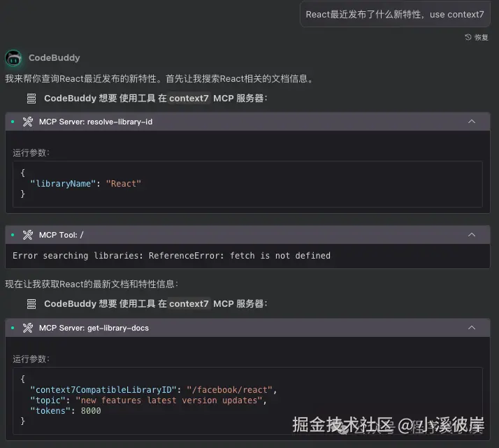The image size is (499, 448).
Task: Click the server icon before the second context7 MCP request
Action: pyautogui.click(x=31, y=304)
